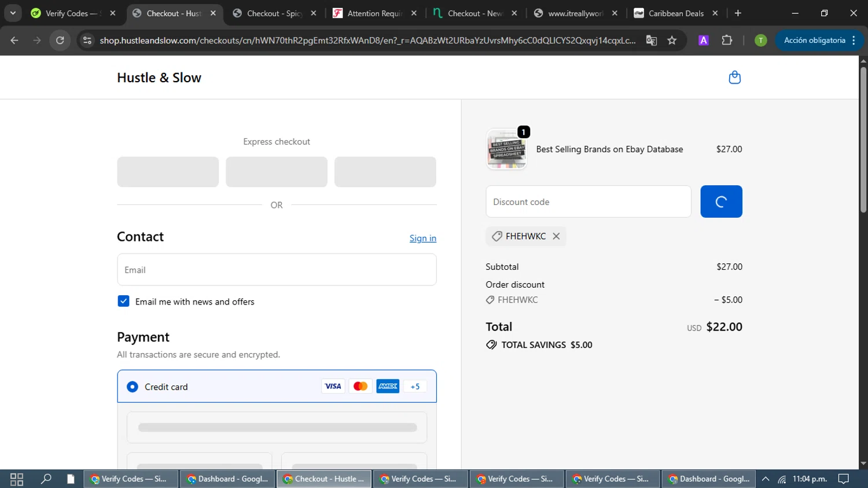Click the second express checkout placeholder

277,172
